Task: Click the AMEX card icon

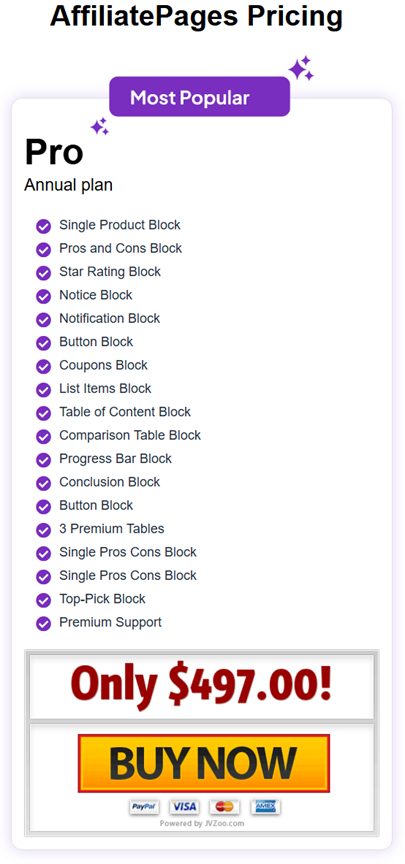Action: (265, 807)
